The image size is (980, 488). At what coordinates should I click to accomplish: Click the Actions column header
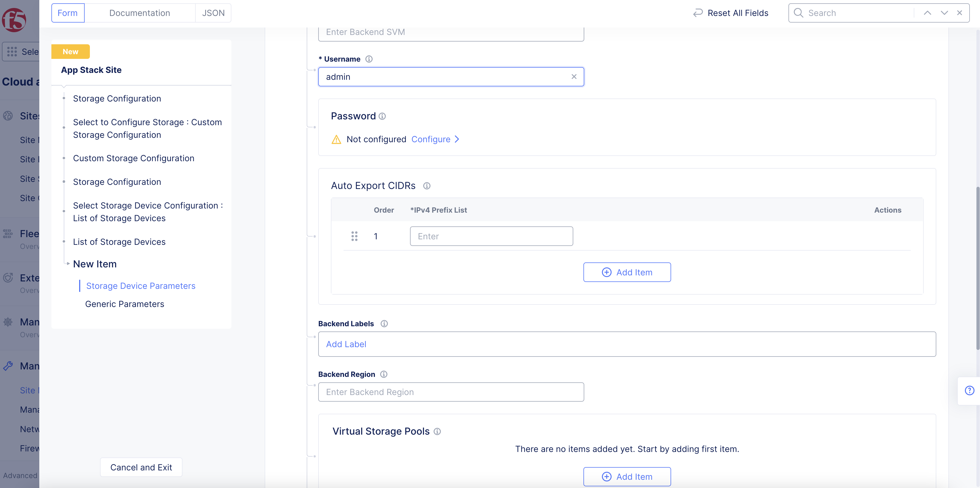[888, 210]
